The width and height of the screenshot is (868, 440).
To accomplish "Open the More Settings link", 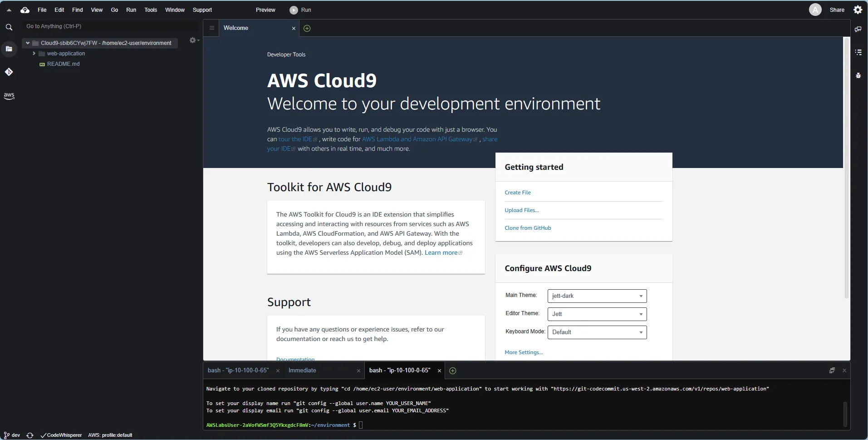I will [x=524, y=352].
